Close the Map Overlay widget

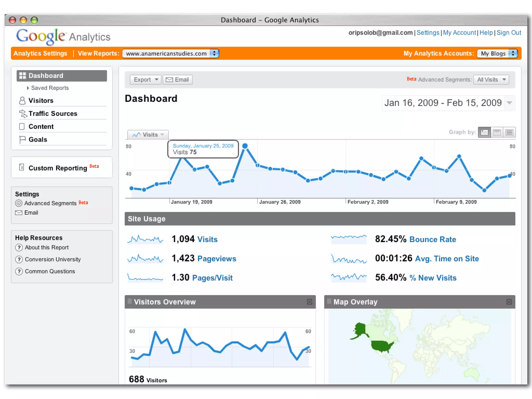(x=509, y=302)
